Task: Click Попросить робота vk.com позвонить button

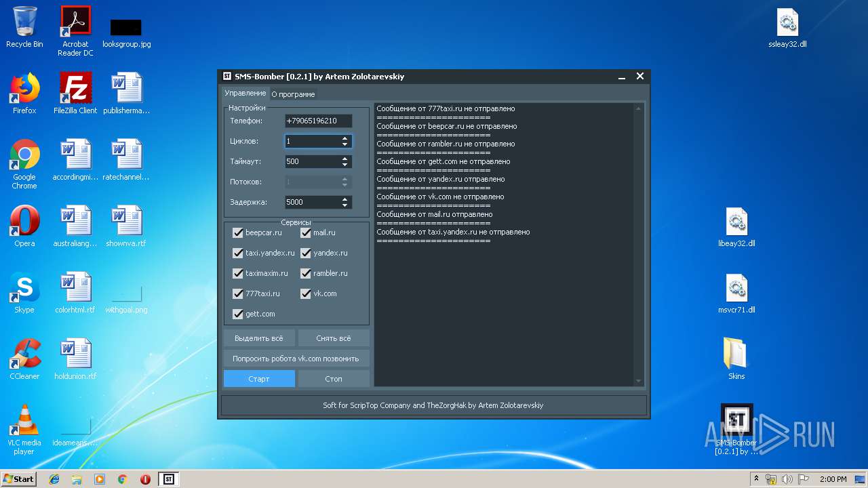Action: (x=296, y=359)
